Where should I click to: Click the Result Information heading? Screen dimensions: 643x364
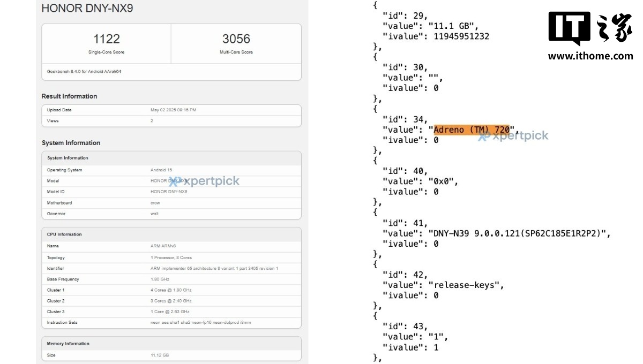coord(69,96)
